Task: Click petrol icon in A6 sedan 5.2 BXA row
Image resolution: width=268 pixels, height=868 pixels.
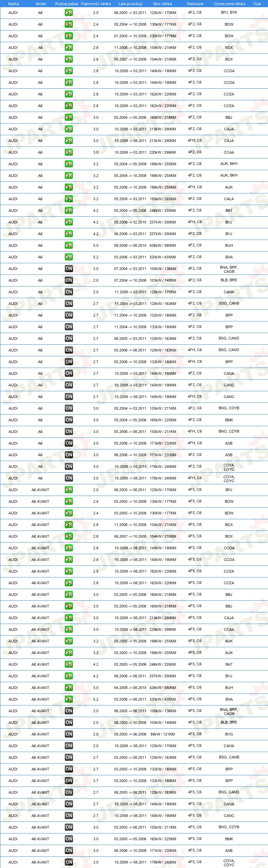Action: 69,257
